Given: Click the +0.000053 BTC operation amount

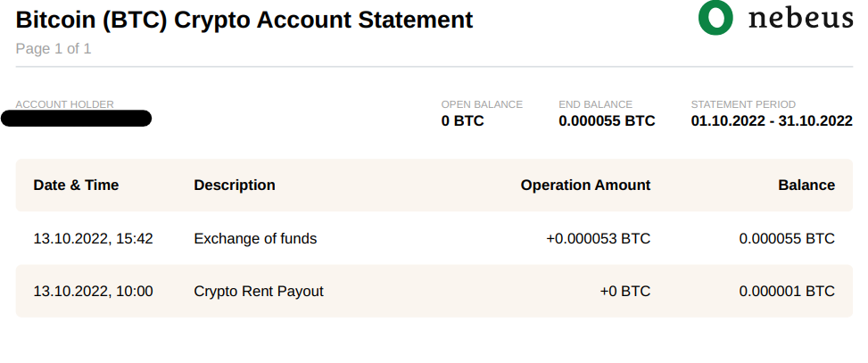Looking at the screenshot, I should click(599, 238).
